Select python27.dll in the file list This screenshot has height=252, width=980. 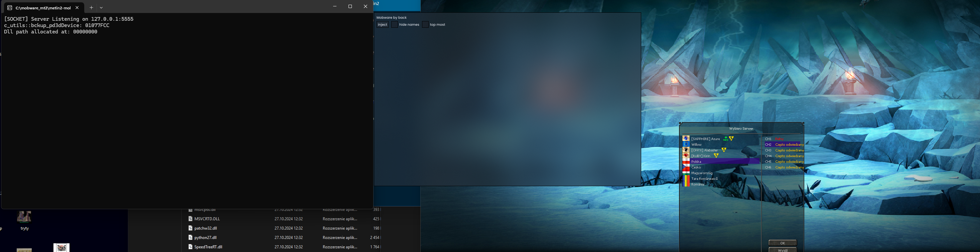[x=205, y=238]
